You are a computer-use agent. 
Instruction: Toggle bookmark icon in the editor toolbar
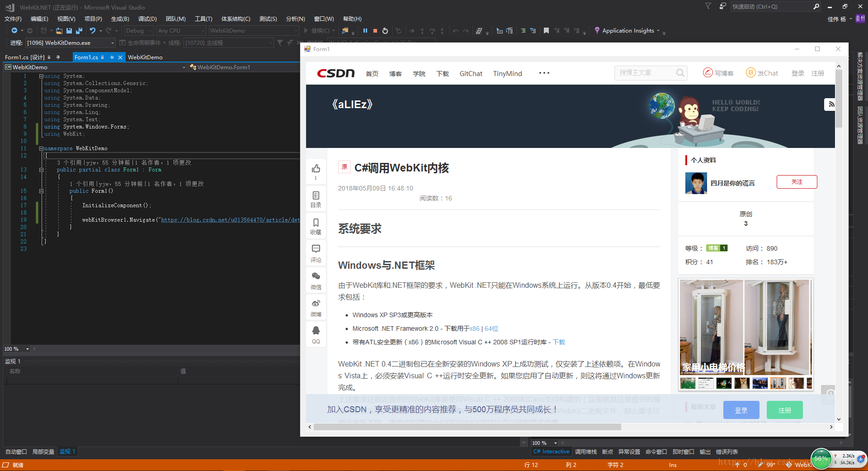click(546, 30)
